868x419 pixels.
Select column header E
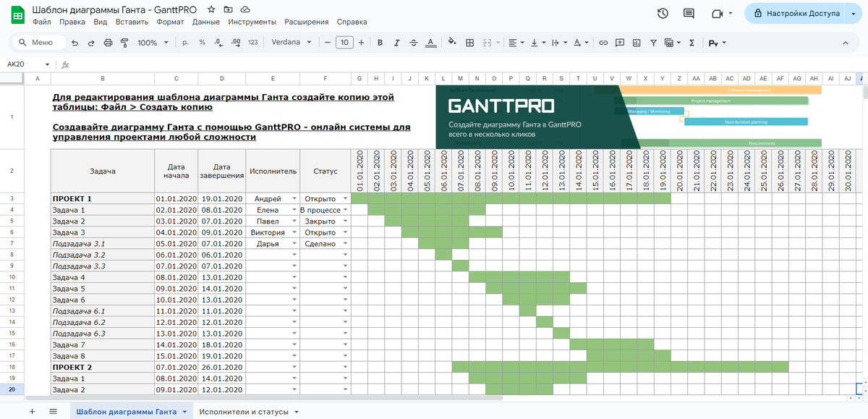[273, 78]
